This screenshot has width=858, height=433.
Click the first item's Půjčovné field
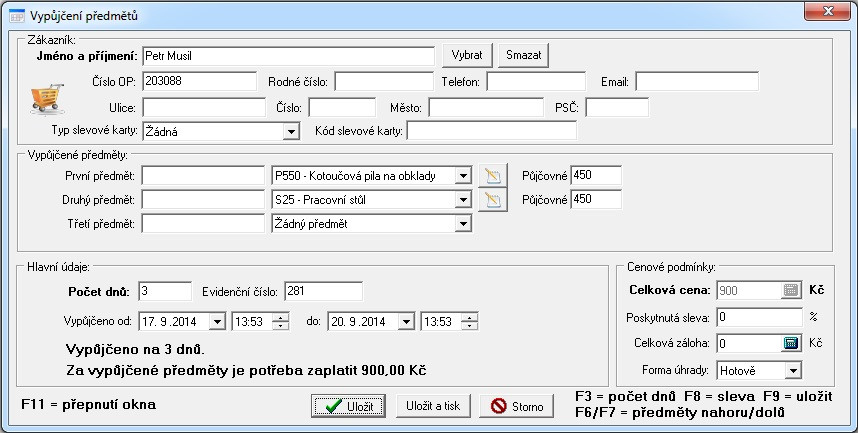pyautogui.click(x=595, y=175)
